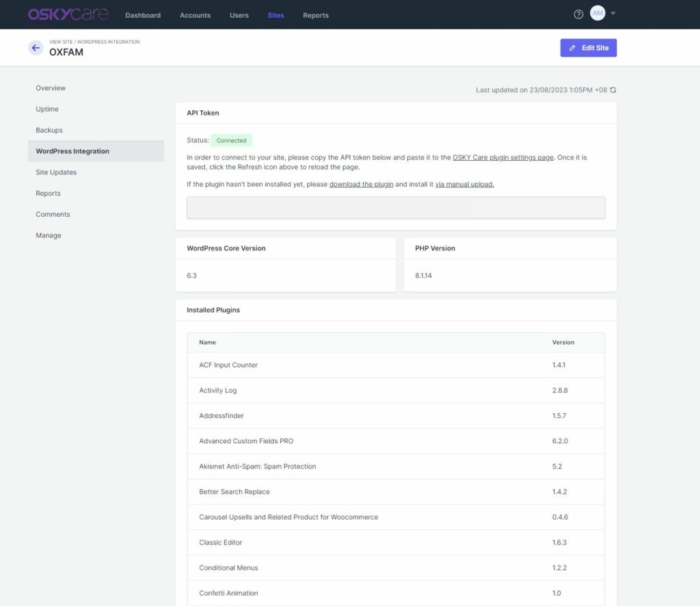
Task: Open the help question mark icon
Action: 578,15
